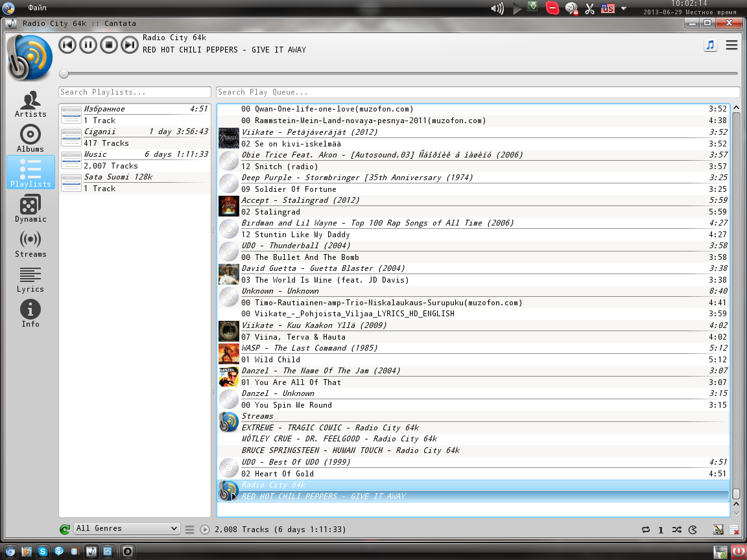Screen dimensions: 747x560
Task: Open the playlists view options menu icon
Action: pyautogui.click(x=189, y=530)
